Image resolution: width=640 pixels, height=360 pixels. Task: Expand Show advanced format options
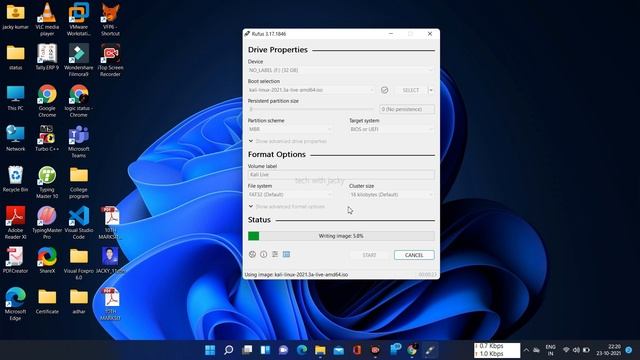tap(287, 207)
